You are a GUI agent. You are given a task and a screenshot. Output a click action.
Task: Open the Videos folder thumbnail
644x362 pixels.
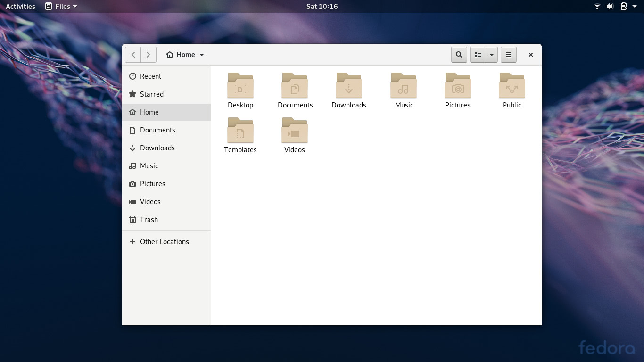coord(294,131)
